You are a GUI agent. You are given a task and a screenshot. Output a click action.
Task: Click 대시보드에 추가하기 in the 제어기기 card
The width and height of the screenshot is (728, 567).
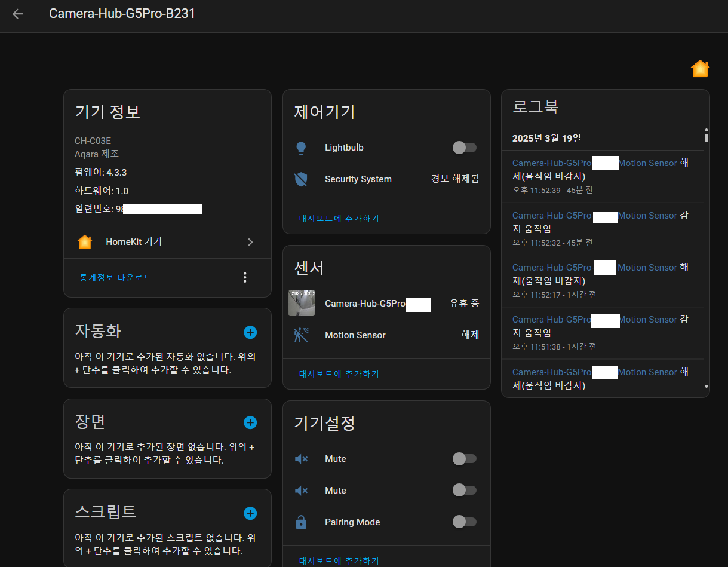[339, 219]
